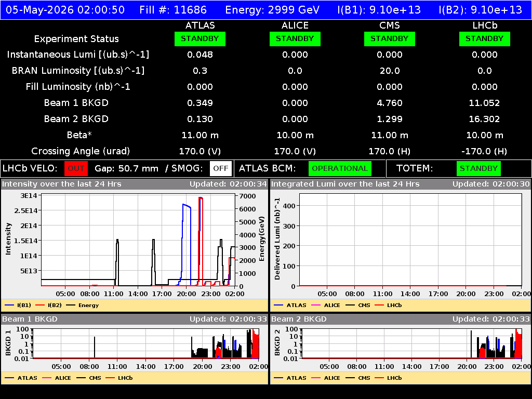Click the ATLAS column header
The height and width of the screenshot is (399, 532).
click(x=200, y=25)
